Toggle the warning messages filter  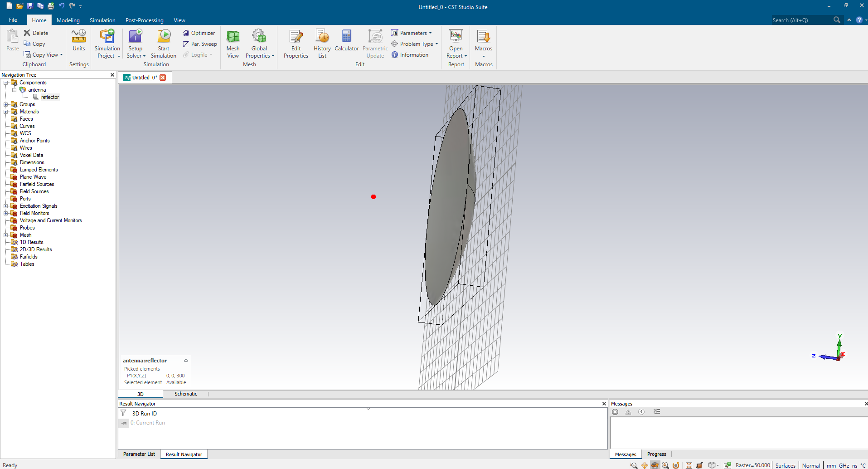(x=628, y=412)
